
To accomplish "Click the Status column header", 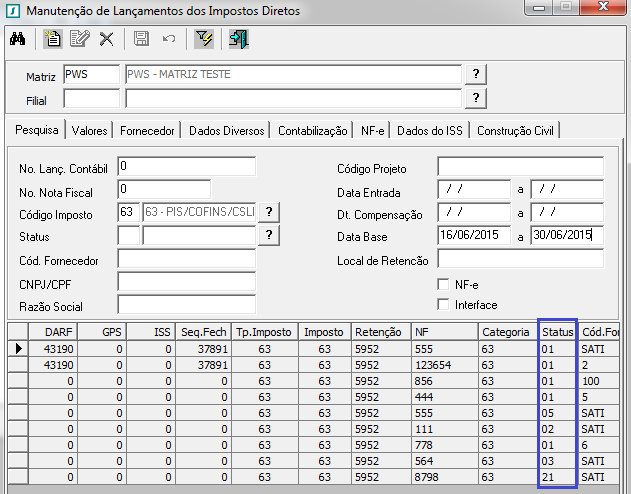I will (557, 332).
